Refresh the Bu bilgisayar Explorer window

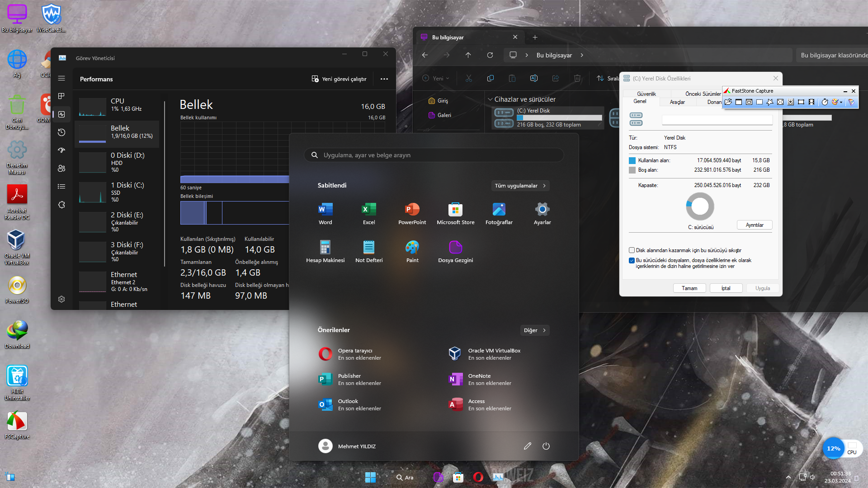tap(490, 55)
